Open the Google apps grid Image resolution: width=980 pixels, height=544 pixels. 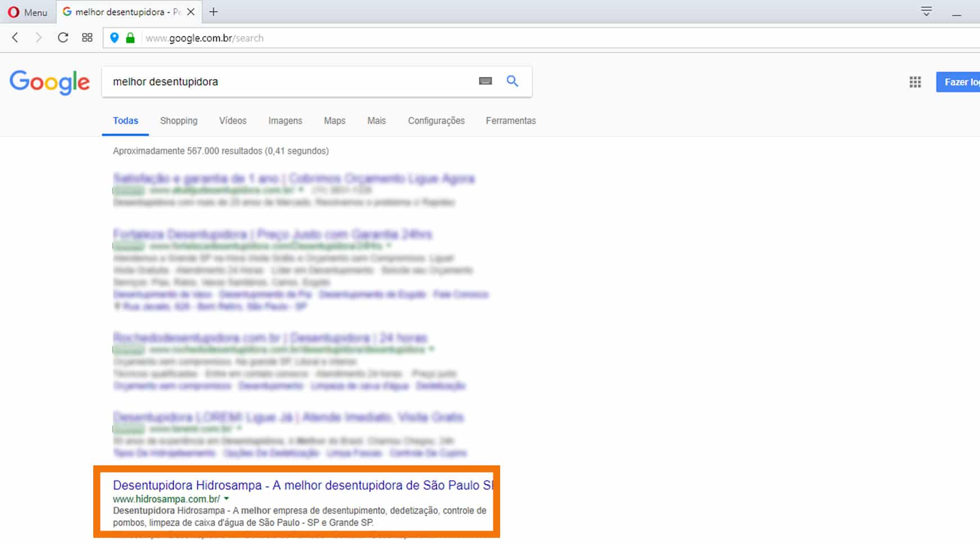pyautogui.click(x=915, y=82)
